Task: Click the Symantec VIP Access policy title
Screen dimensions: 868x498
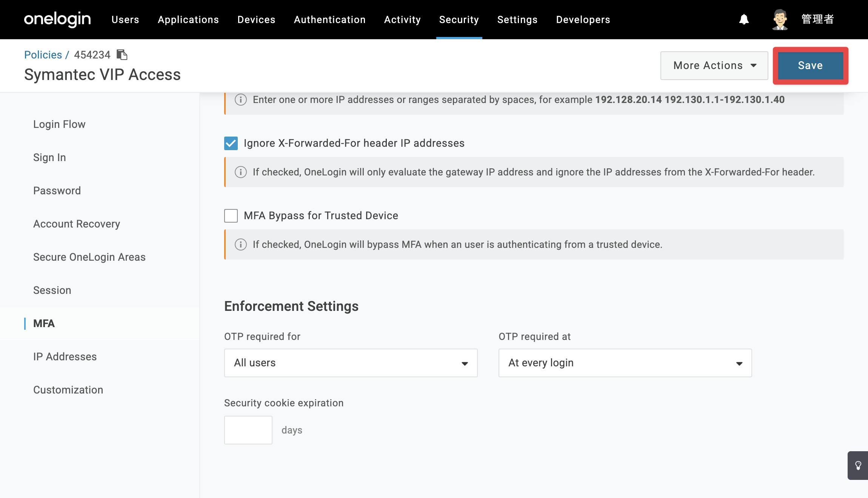Action: (102, 75)
